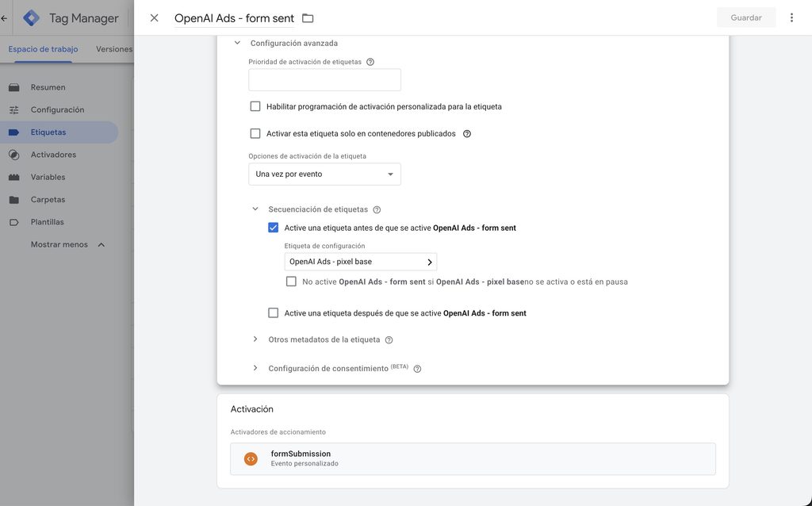The image size is (812, 506).
Task: Open the OpenAI Ads - pixel base selector
Action: coord(361,262)
